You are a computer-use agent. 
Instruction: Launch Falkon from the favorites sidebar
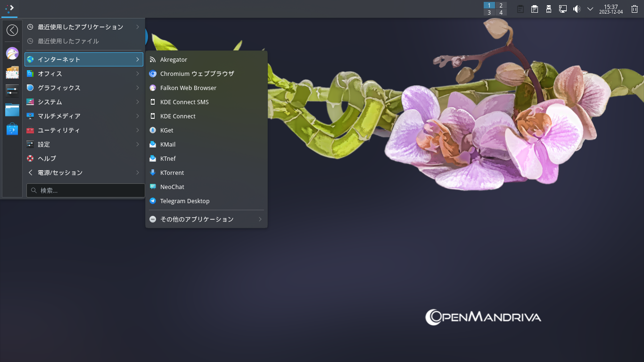coord(12,53)
